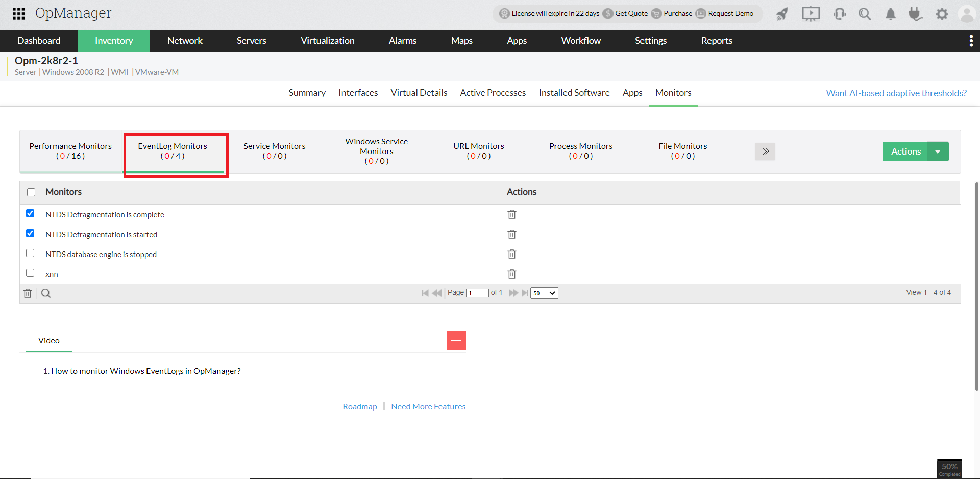Click the Want AI-based adaptive thresholds link

click(896, 93)
